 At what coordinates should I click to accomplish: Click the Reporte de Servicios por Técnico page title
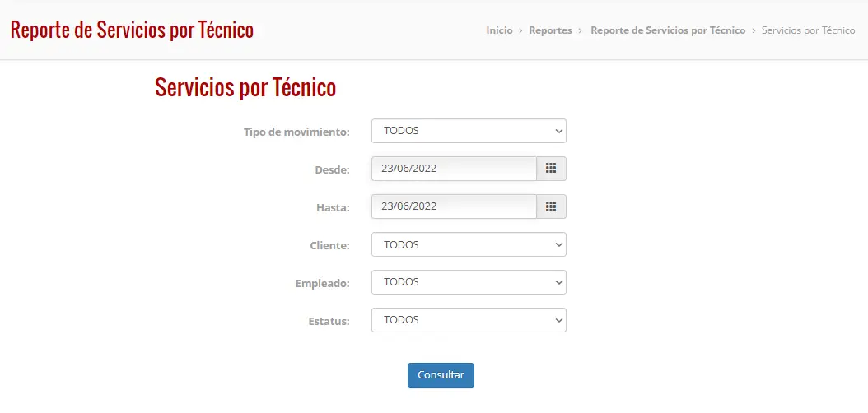click(x=132, y=30)
